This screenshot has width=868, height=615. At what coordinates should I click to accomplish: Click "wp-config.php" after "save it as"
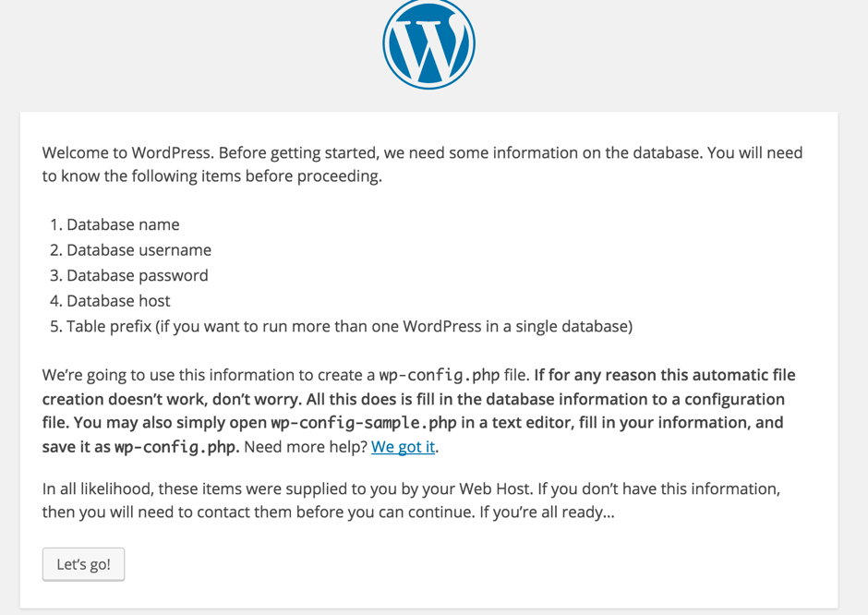click(175, 447)
